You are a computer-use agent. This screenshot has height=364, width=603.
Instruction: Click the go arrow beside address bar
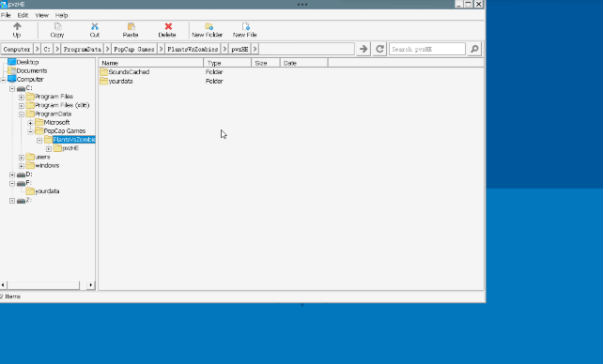click(363, 49)
